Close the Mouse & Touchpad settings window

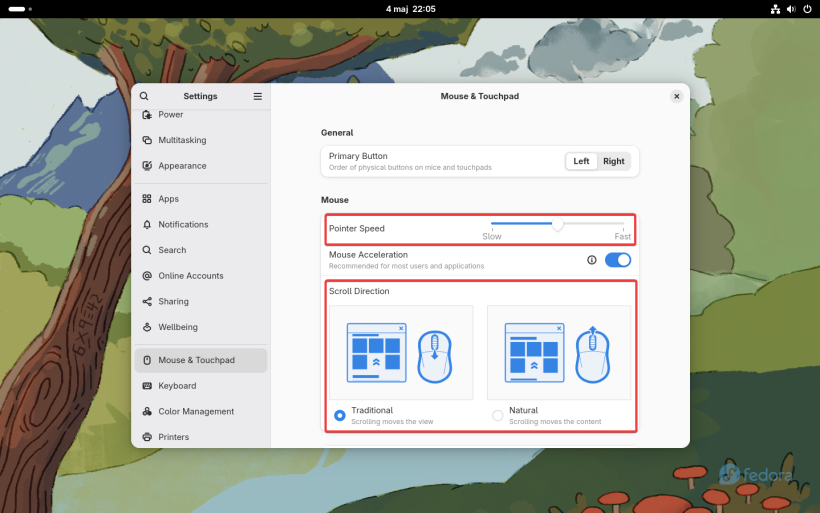(x=676, y=96)
